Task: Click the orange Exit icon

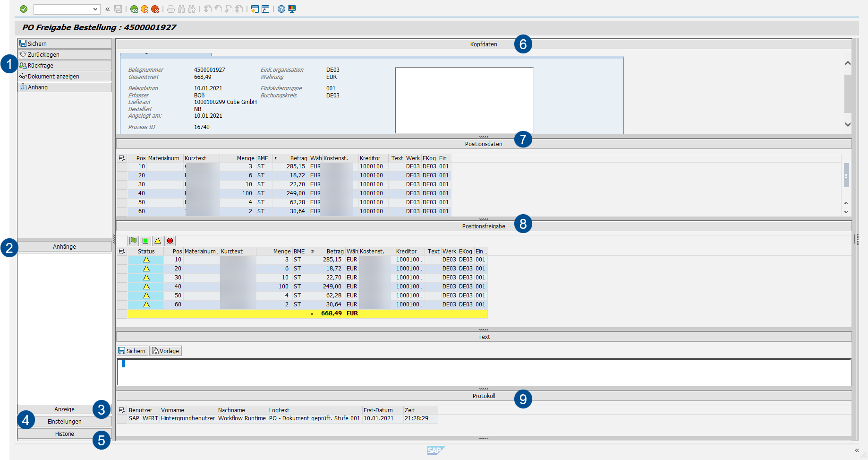Action: [145, 9]
